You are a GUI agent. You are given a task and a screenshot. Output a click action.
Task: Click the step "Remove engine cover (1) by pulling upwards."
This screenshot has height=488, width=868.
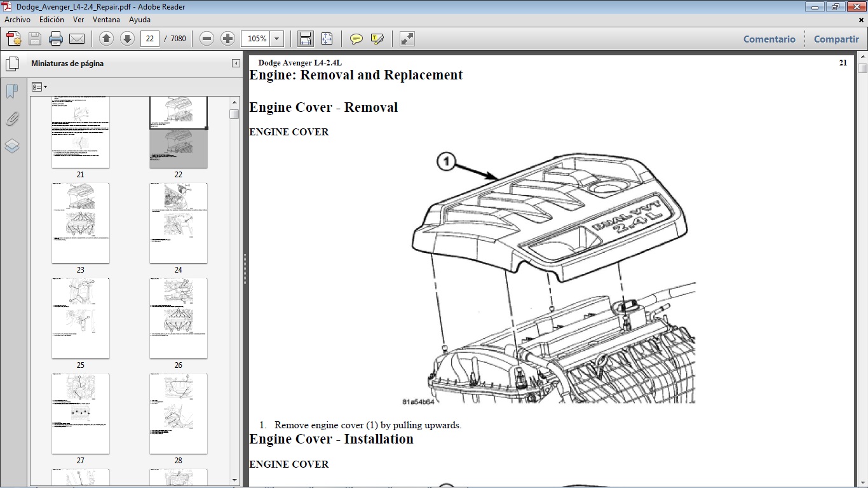tap(368, 425)
